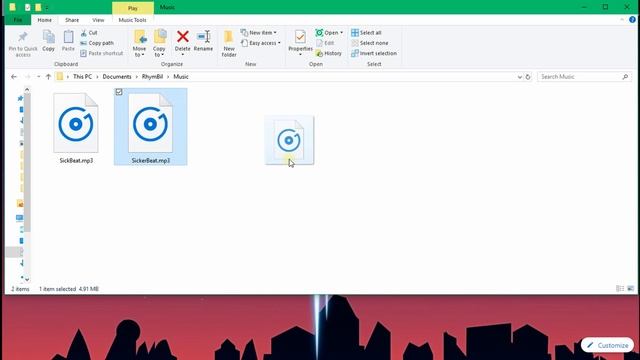Image resolution: width=640 pixels, height=360 pixels.
Task: Uncheck the SickerBeat.mp3 checkbox
Action: pyautogui.click(x=119, y=92)
